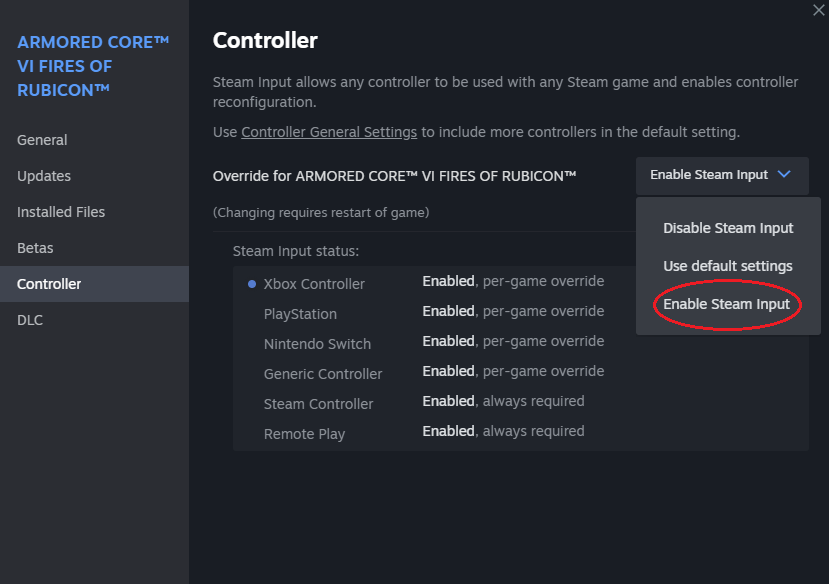Click the Xbox Controller status row label
The height and width of the screenshot is (584, 829).
tap(314, 284)
